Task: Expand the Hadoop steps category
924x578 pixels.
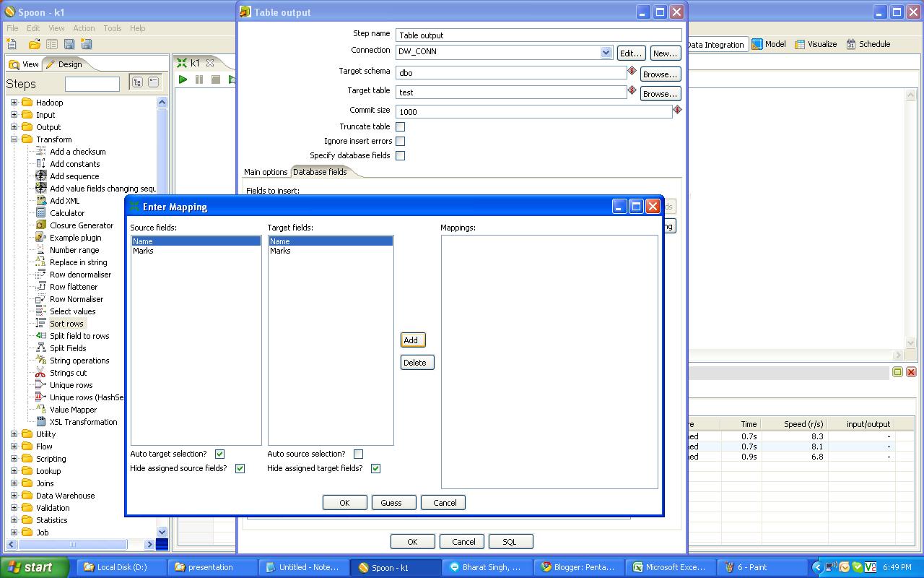Action: point(14,102)
